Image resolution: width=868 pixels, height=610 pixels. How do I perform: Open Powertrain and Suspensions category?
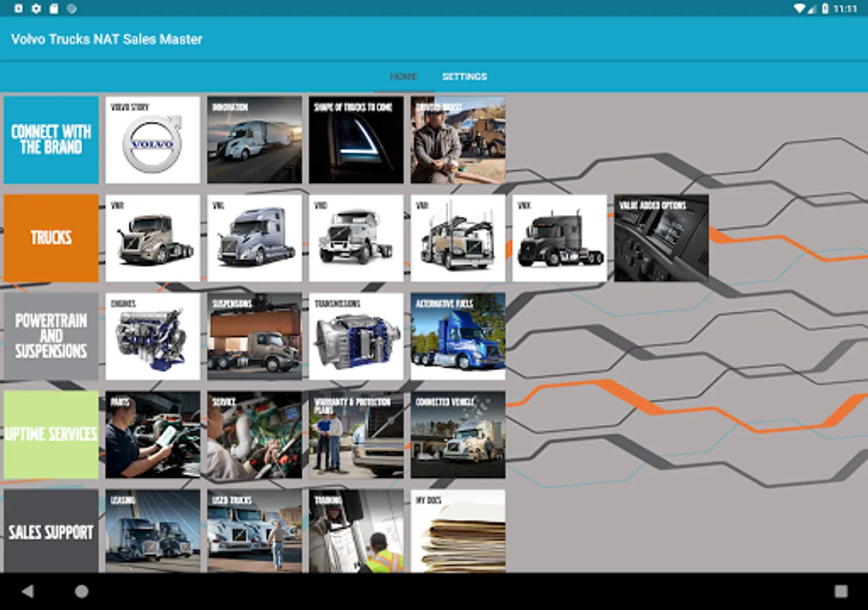coord(51,336)
